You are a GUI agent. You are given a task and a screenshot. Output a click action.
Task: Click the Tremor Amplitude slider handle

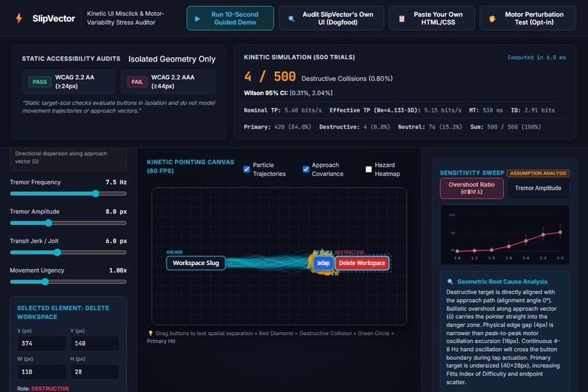48,223
